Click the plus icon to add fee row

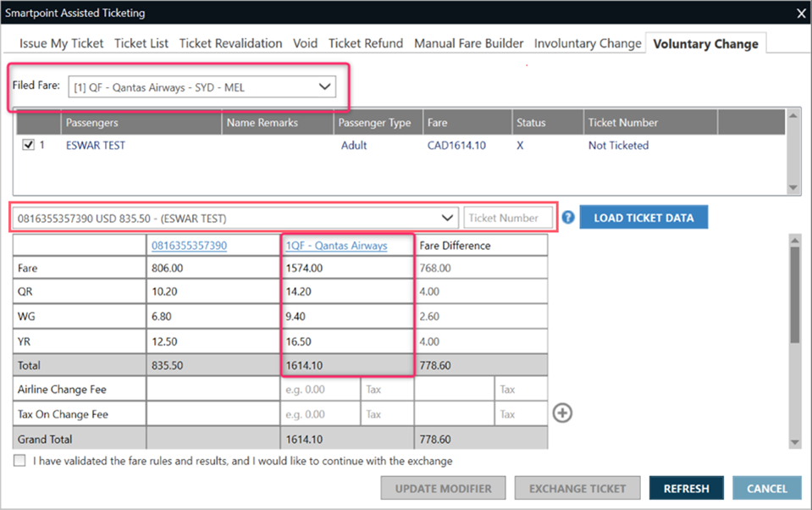coord(562,413)
